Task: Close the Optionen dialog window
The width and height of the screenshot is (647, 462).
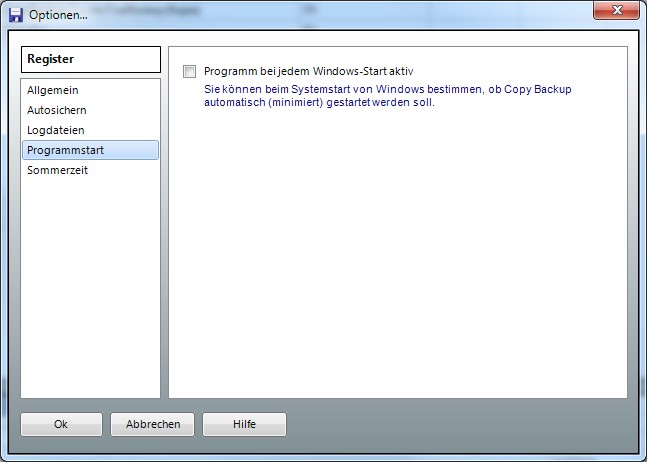Action: coord(616,11)
